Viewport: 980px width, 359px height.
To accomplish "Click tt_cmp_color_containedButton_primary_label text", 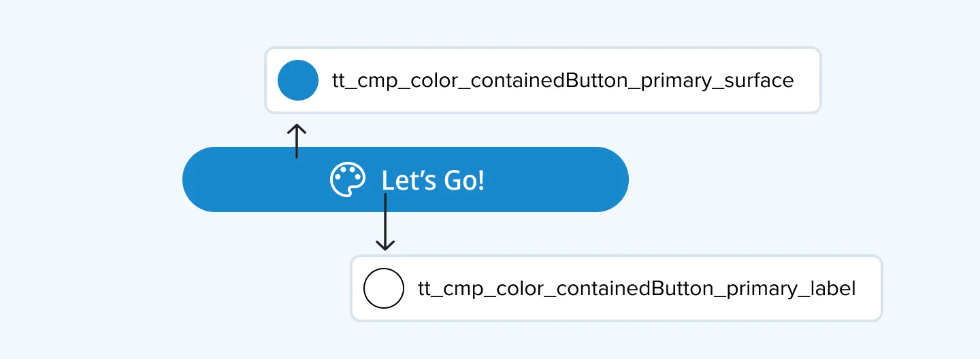I will [x=636, y=289].
